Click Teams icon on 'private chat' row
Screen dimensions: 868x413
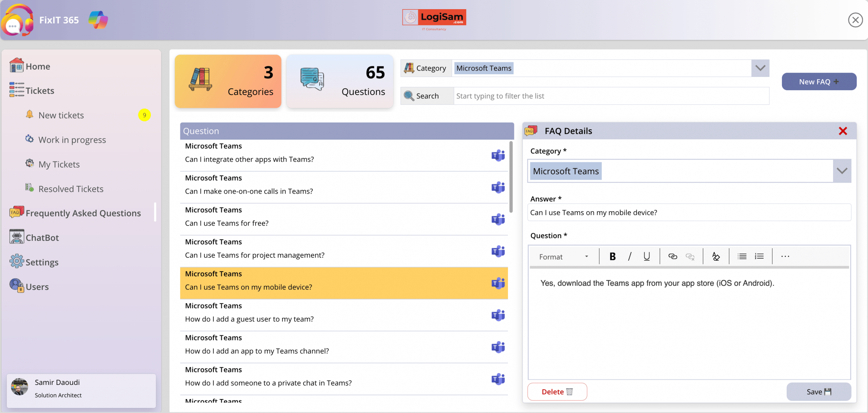tap(498, 379)
